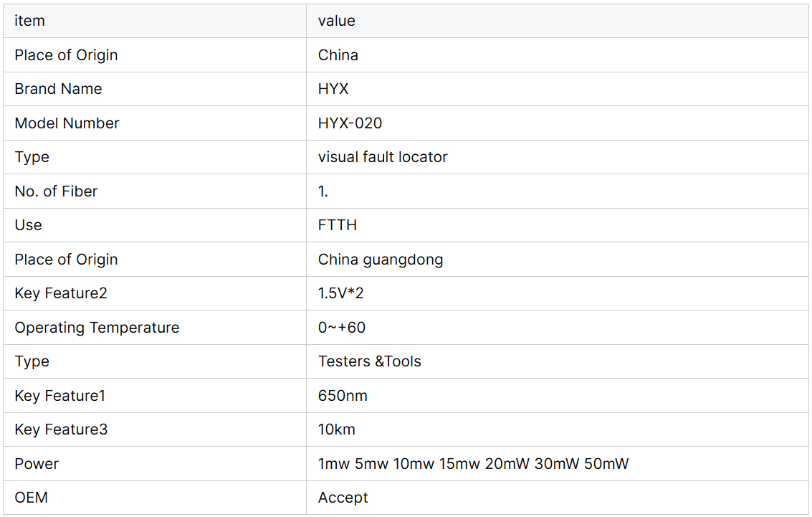Click the Power values listing '1mw 5mw 10mw'

473,464
